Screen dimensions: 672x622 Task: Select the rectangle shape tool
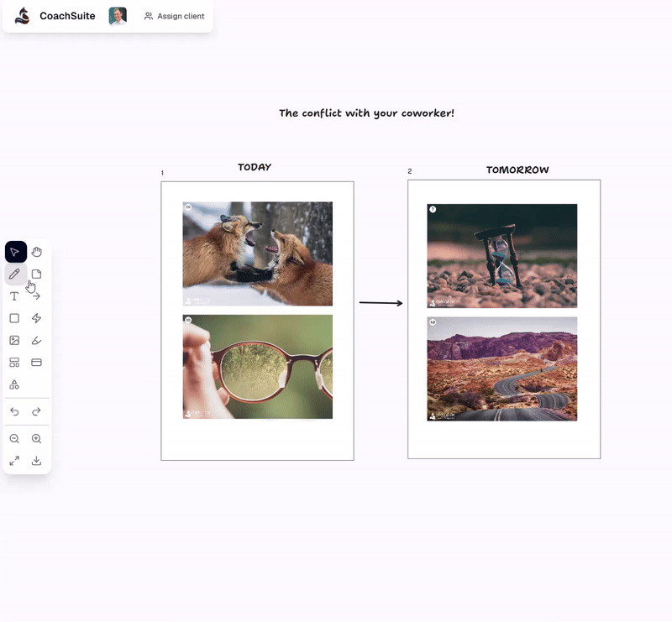click(14, 318)
